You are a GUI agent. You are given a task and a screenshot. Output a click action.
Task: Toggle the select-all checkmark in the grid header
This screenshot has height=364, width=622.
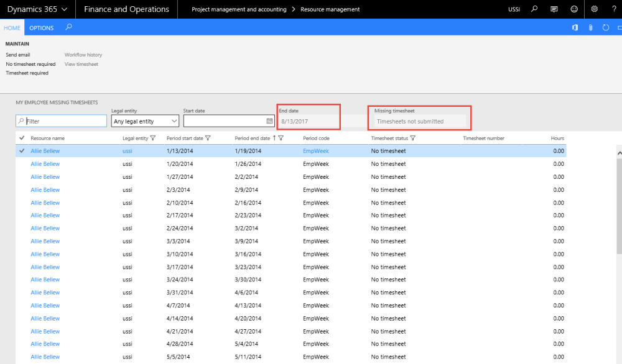[22, 138]
